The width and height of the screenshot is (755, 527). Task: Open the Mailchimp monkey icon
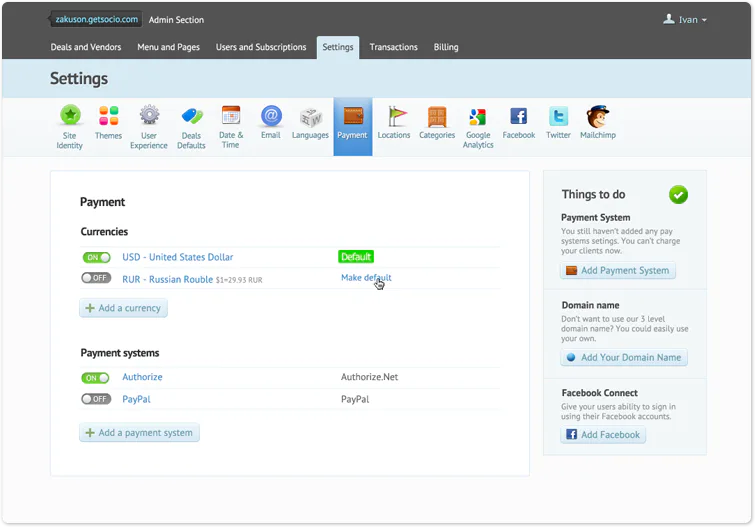(598, 116)
